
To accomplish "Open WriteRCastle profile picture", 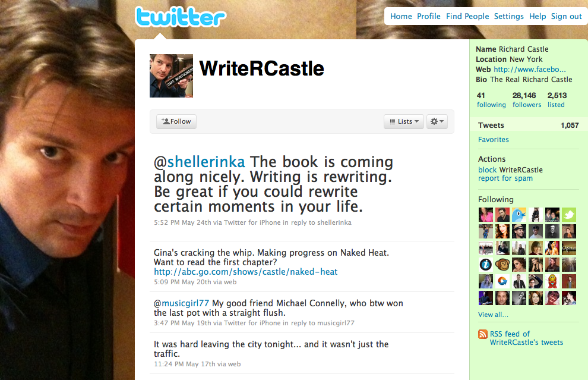I will point(172,76).
